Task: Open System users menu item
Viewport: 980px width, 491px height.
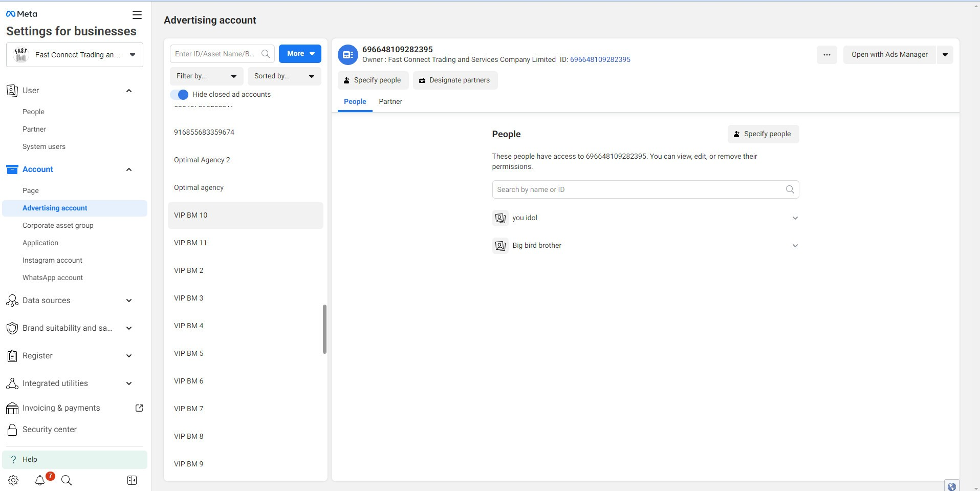Action: pyautogui.click(x=44, y=147)
